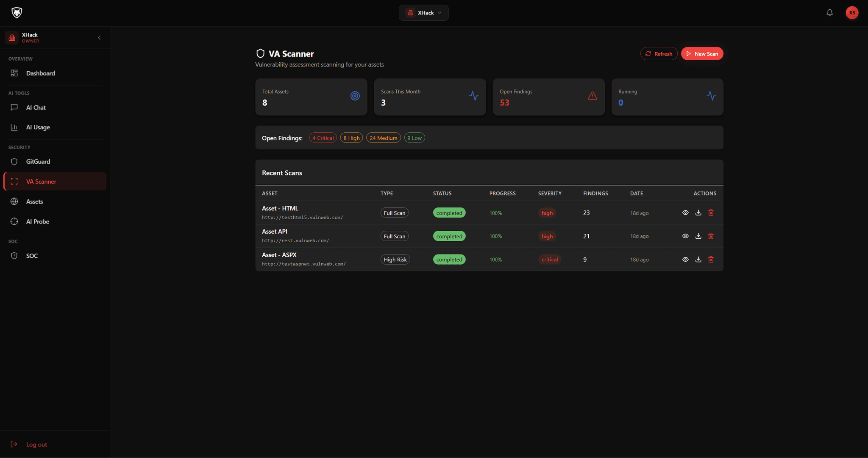Filter by the 8 High badge
This screenshot has height=458, width=868.
pos(351,138)
